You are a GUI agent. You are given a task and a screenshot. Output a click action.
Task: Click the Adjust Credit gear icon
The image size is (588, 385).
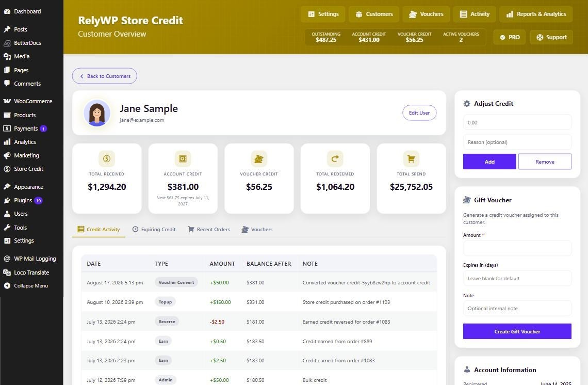tap(467, 104)
